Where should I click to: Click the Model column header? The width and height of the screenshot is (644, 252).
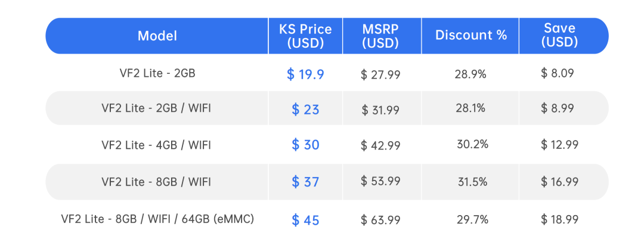[157, 36]
